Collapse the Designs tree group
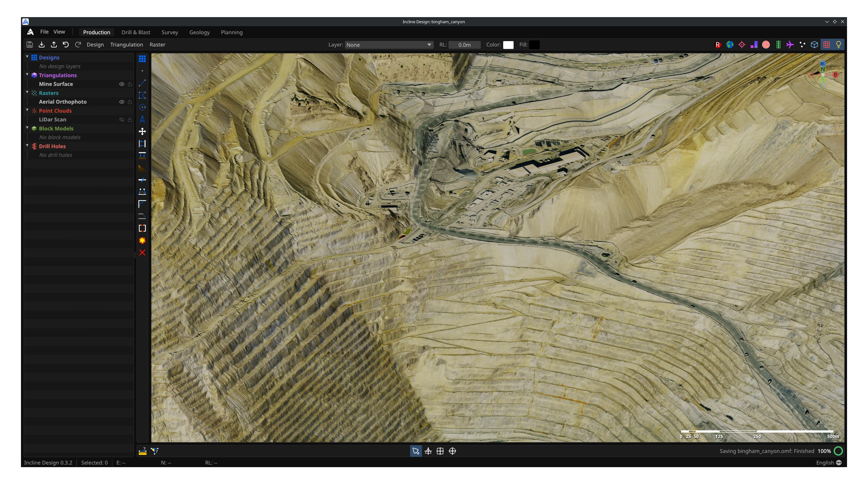 (x=27, y=57)
